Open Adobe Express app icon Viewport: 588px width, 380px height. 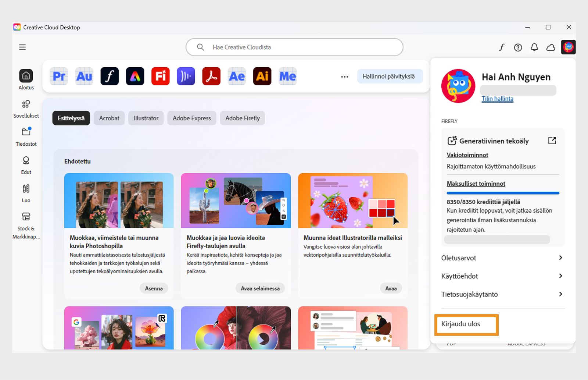click(135, 76)
